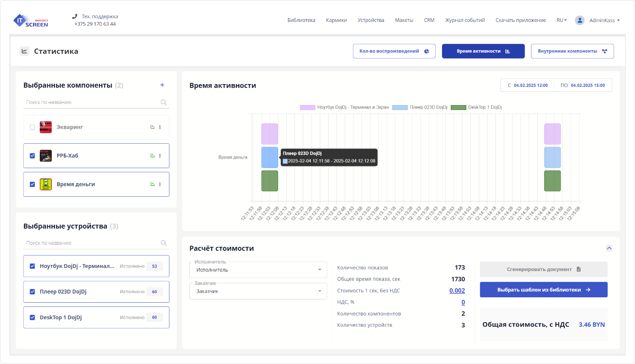The width and height of the screenshot is (635, 364).
Task: Click the user avatar icon
Action: click(x=579, y=20)
